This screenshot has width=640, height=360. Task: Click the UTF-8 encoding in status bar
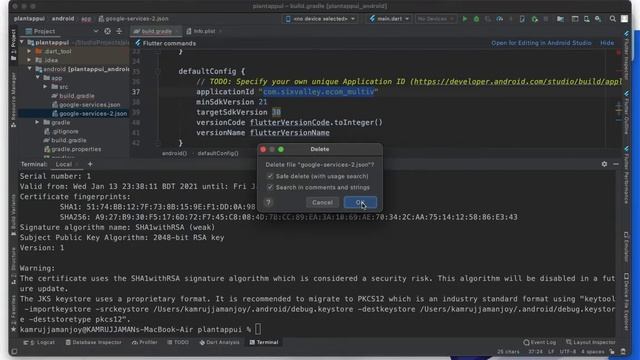coord(567,351)
